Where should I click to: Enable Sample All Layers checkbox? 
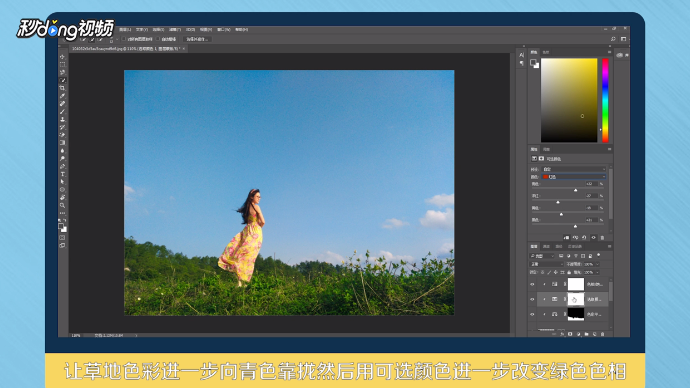[x=124, y=39]
